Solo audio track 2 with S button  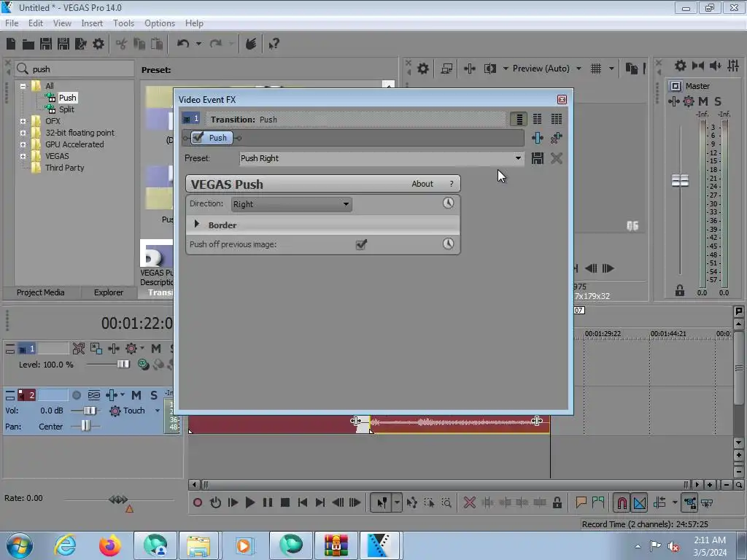153,395
